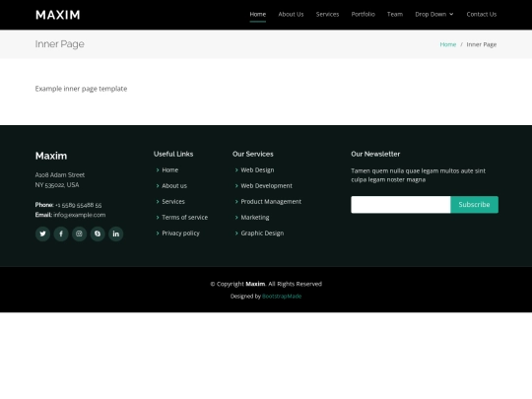Open Graphic Design under Our Services
The height and width of the screenshot is (399, 532).
tap(262, 233)
